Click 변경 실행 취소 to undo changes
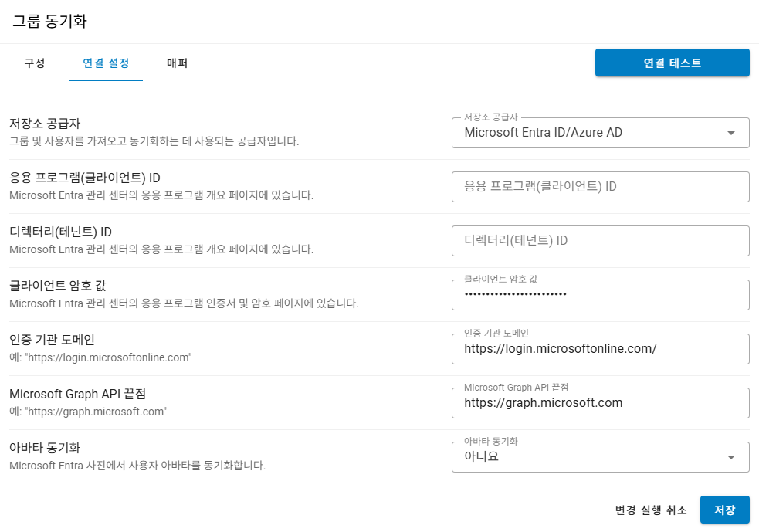The width and height of the screenshot is (759, 532). pos(651,510)
